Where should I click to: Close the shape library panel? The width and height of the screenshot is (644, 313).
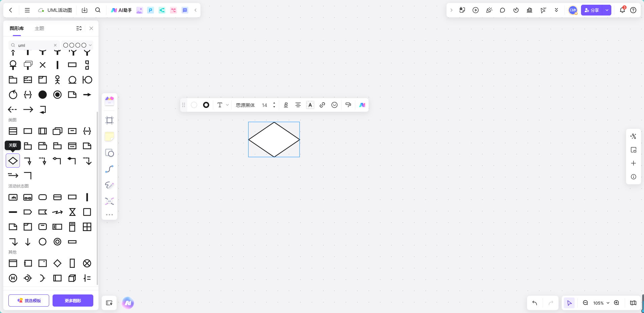[x=91, y=28]
